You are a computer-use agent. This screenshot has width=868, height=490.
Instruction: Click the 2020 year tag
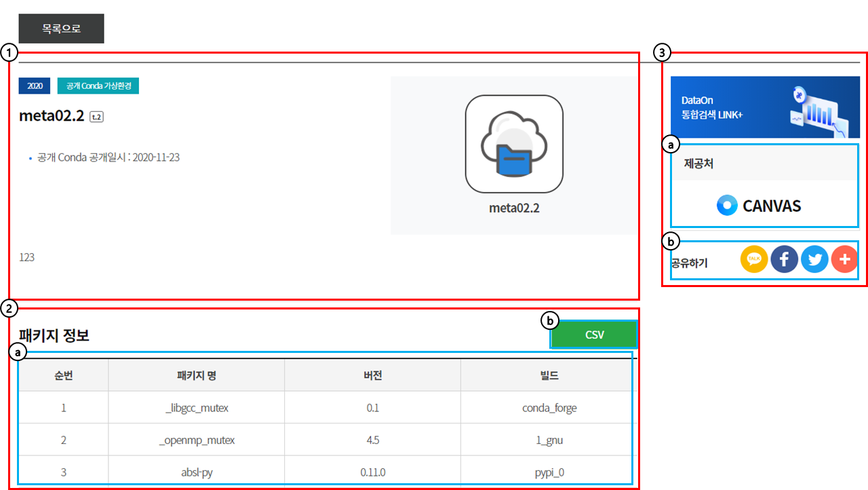[x=35, y=86]
